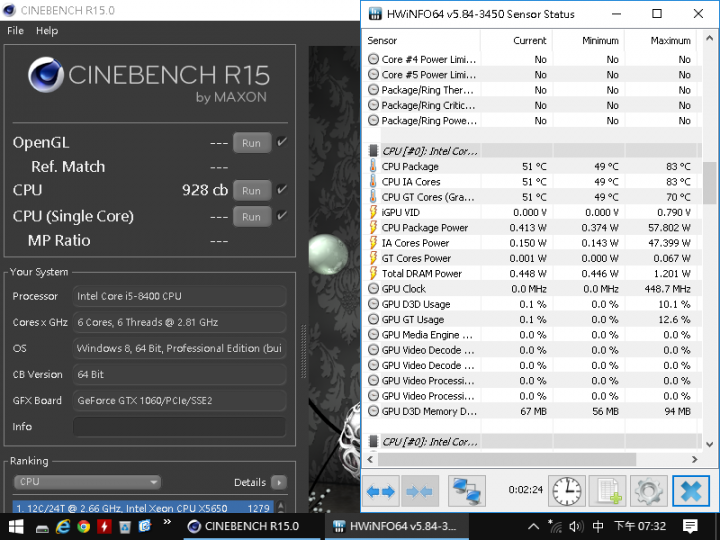Run the CPU Single Core benchmark

pos(252,217)
